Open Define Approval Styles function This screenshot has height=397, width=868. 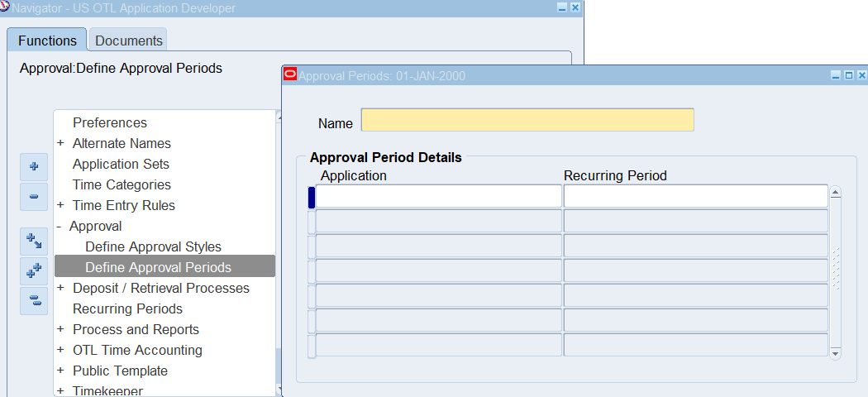pyautogui.click(x=153, y=246)
